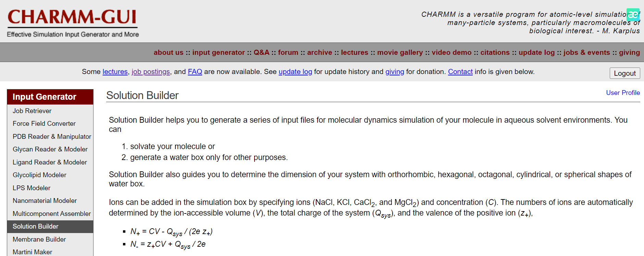Open the movie gallery page
This screenshot has width=644, height=256.
pos(400,52)
